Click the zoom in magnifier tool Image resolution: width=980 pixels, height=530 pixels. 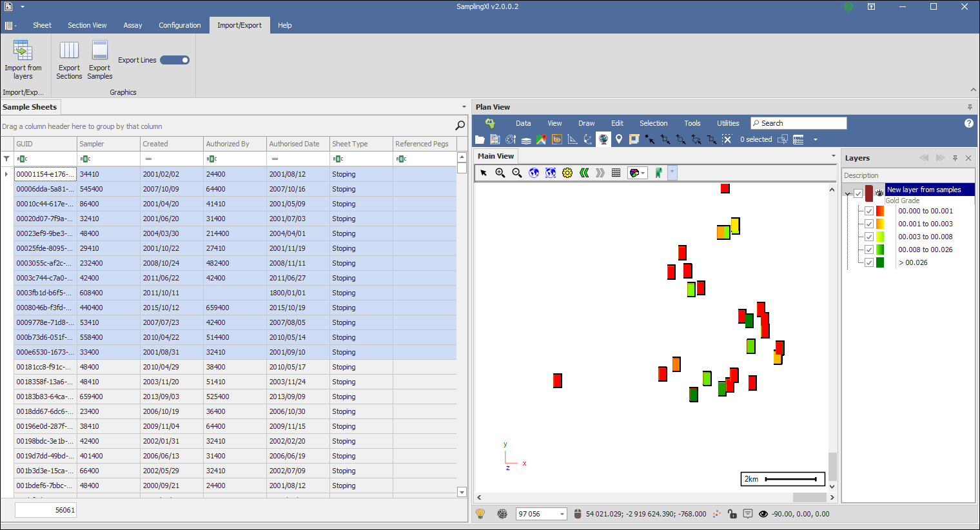500,173
